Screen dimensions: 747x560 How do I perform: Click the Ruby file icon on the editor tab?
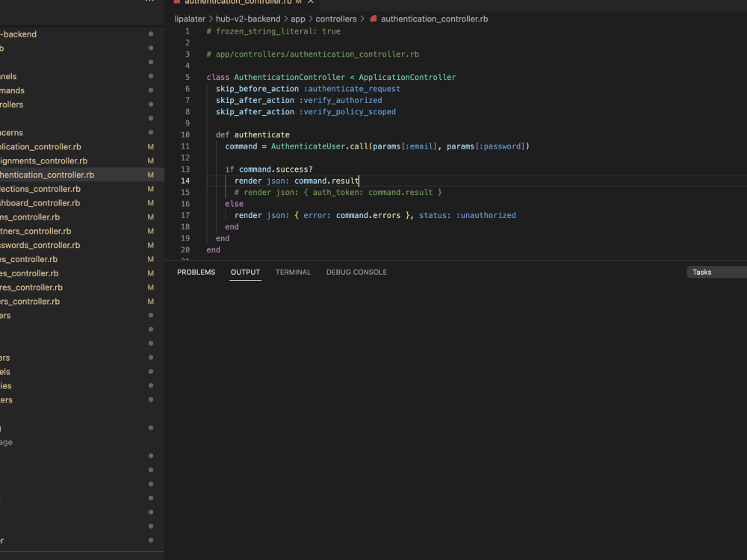point(178,2)
